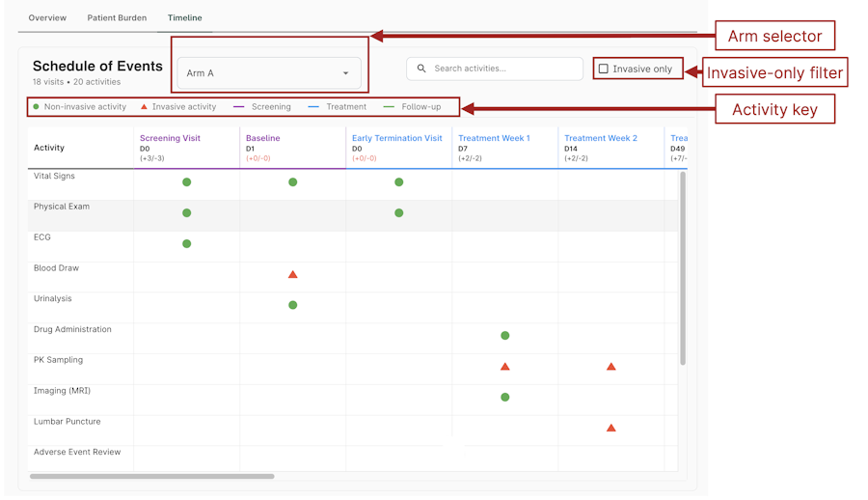Click the Search activities input field
Screen dimensions: 868x500
pyautogui.click(x=495, y=69)
